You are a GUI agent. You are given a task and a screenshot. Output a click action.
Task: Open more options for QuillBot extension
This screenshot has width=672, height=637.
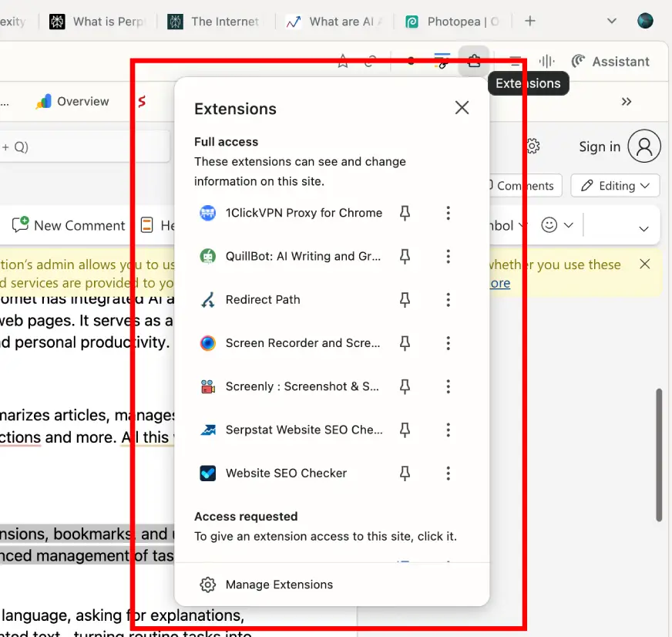[x=448, y=257]
